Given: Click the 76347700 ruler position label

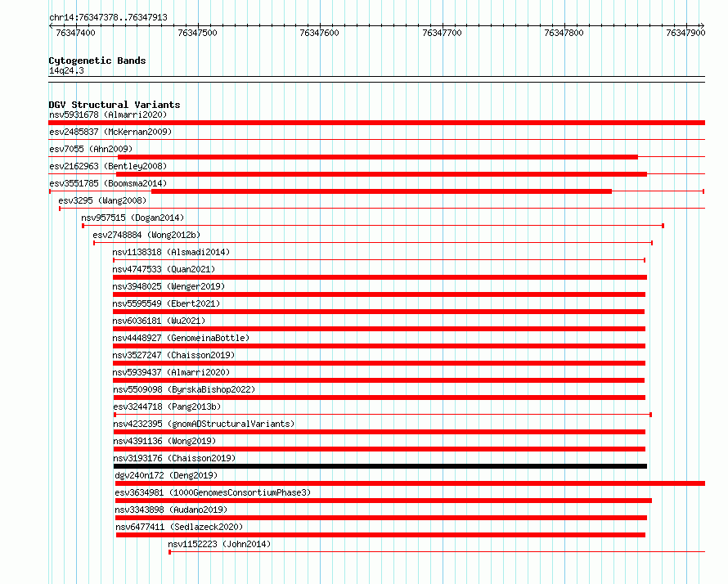Looking at the screenshot, I should pyautogui.click(x=442, y=33).
